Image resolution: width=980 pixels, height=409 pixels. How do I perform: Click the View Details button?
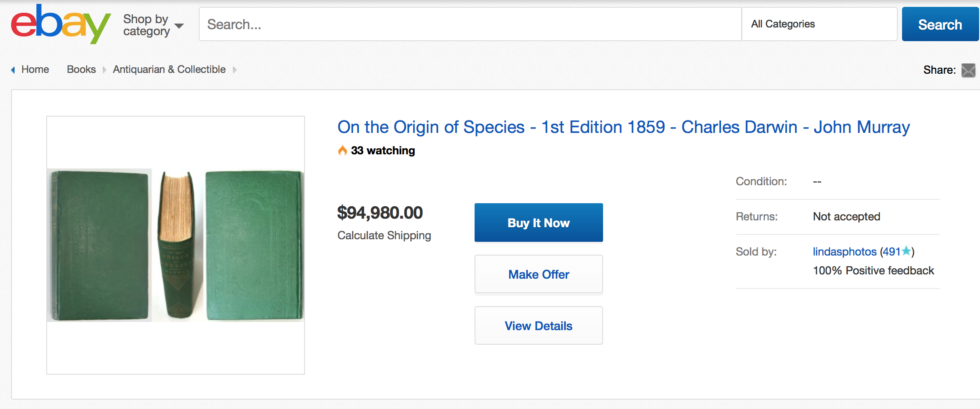pos(538,326)
